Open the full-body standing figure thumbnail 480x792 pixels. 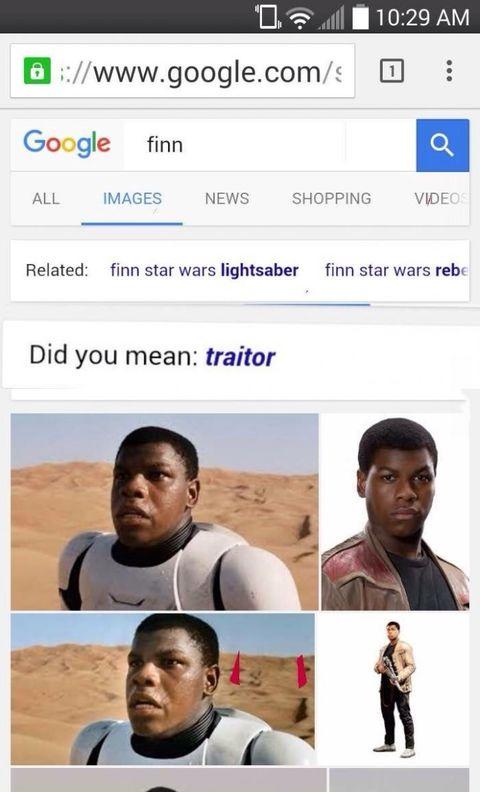(x=395, y=688)
